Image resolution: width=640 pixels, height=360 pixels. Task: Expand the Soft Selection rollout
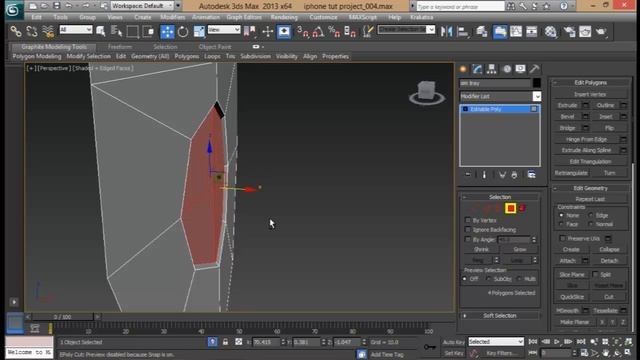(500, 316)
